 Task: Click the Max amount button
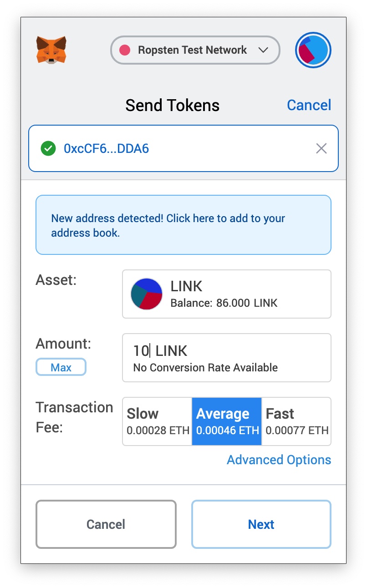point(61,367)
